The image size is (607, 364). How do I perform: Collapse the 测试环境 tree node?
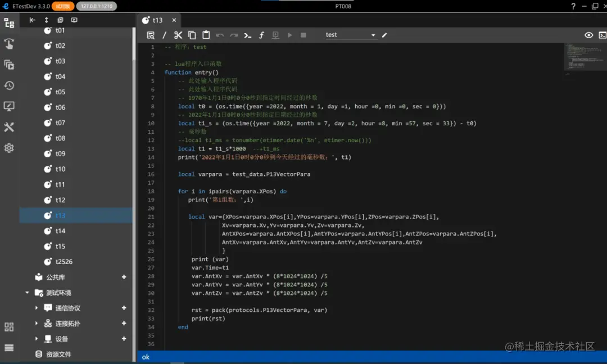27,293
